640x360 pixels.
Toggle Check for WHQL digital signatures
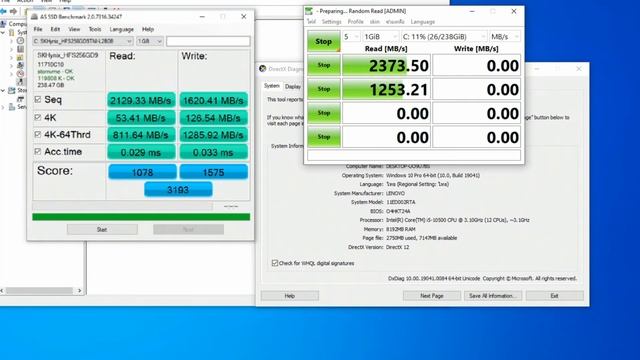tap(275, 263)
